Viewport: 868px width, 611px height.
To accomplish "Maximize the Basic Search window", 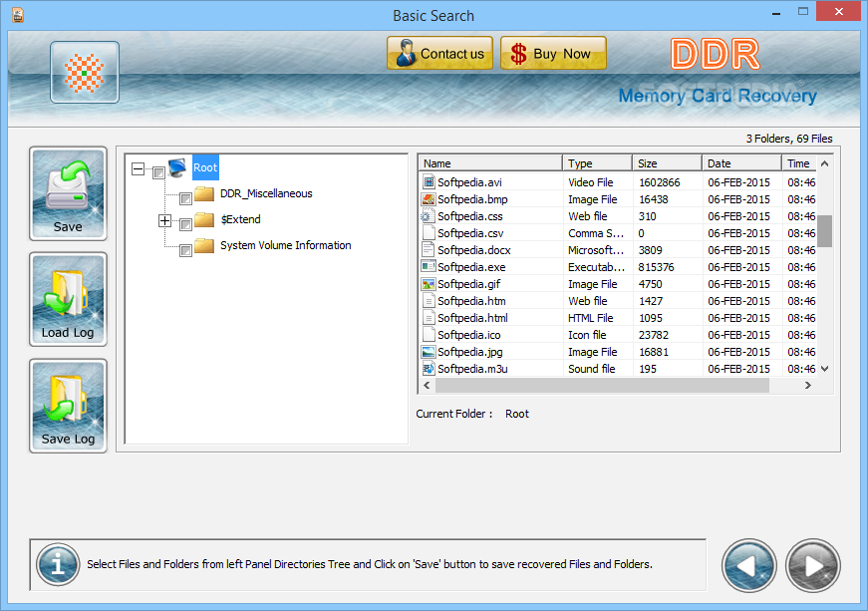I will [803, 11].
